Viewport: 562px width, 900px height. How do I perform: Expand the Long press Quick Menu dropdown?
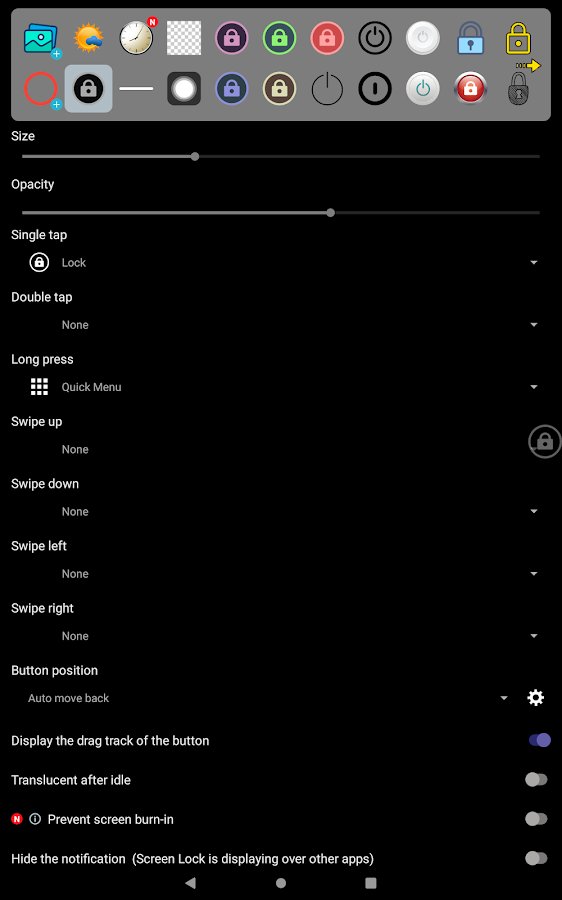tap(281, 387)
